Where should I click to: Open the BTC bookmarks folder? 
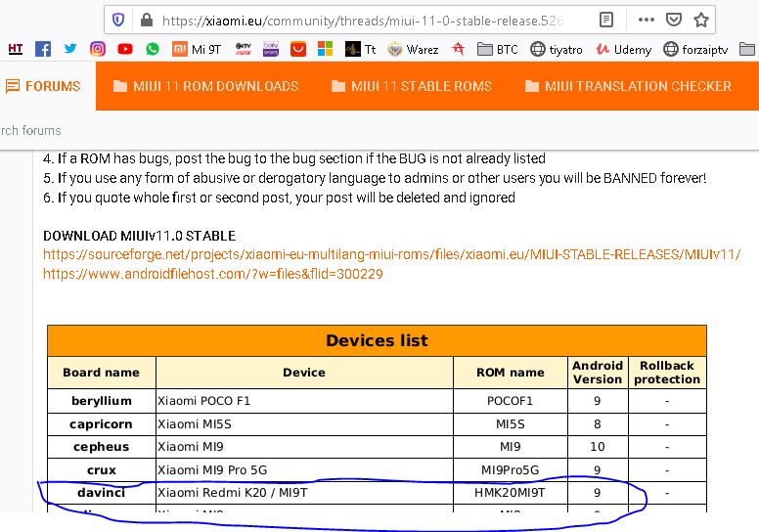(x=497, y=49)
